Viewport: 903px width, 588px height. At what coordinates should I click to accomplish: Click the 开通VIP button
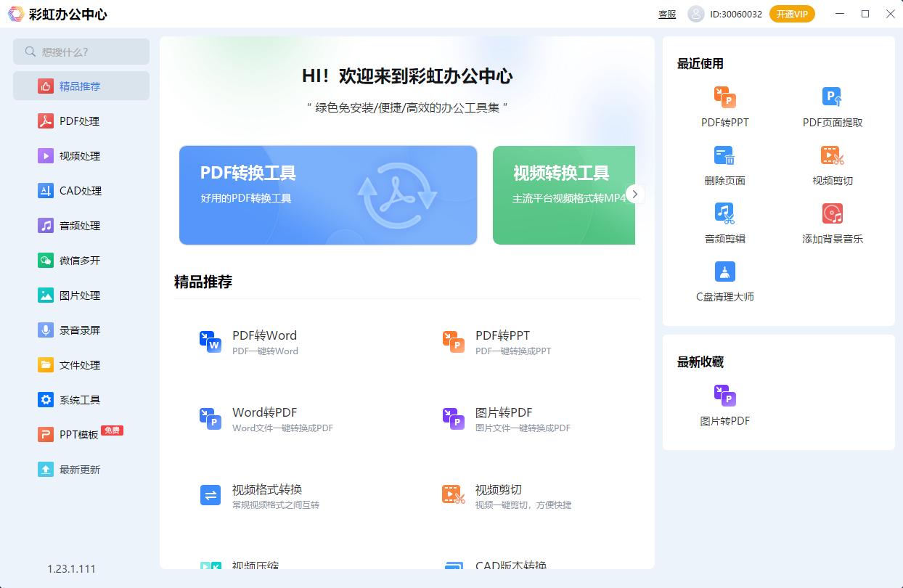pos(791,13)
